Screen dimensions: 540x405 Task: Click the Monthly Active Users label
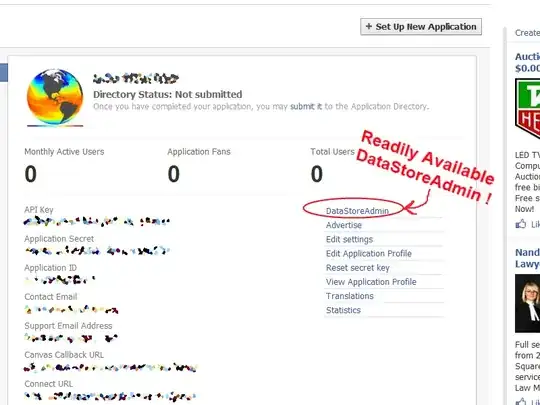point(64,152)
